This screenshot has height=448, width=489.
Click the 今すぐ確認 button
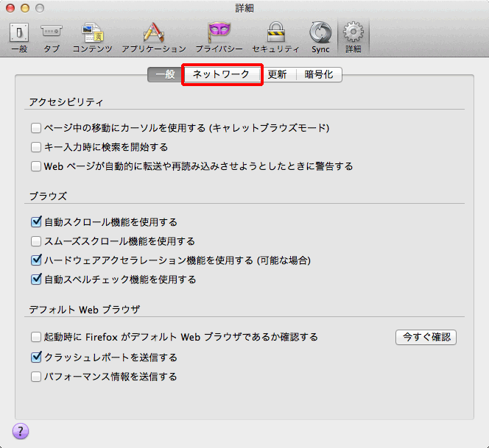pos(426,337)
